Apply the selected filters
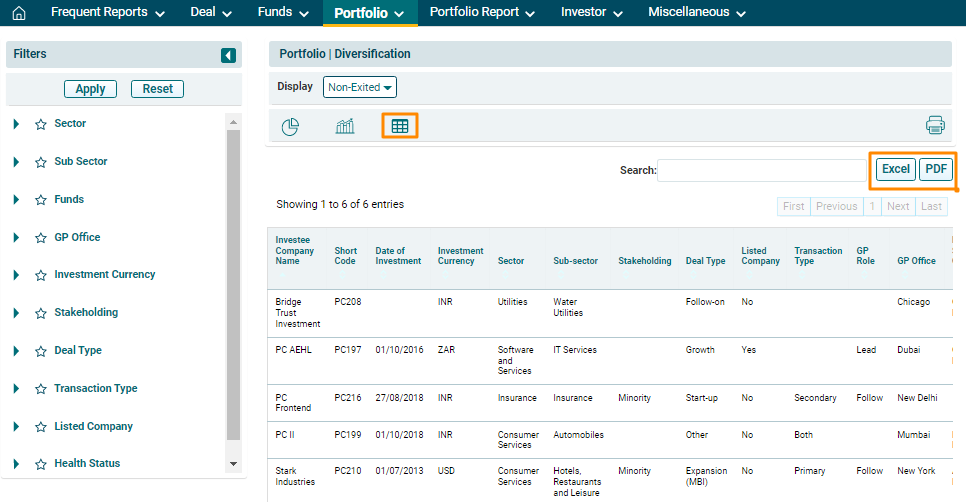 [x=90, y=89]
